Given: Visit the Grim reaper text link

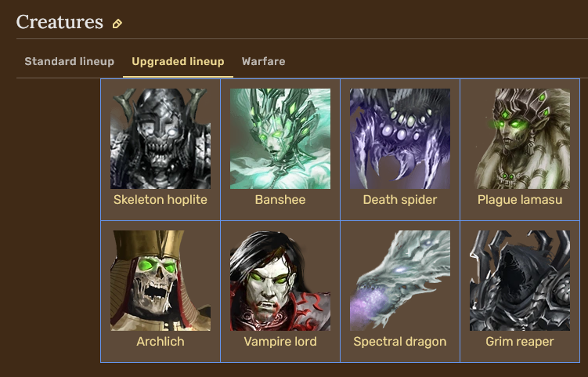Looking at the screenshot, I should pyautogui.click(x=520, y=341).
